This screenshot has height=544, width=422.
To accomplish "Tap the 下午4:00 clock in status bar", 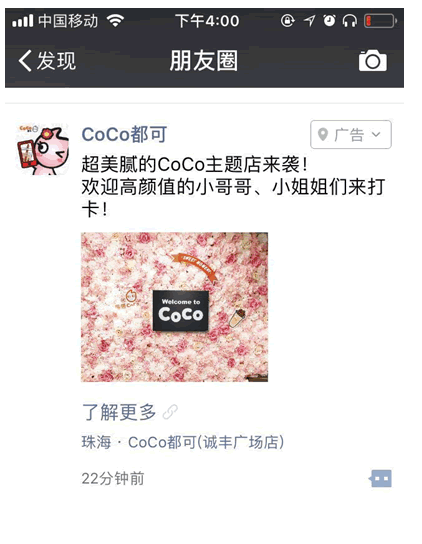I will [x=207, y=21].
